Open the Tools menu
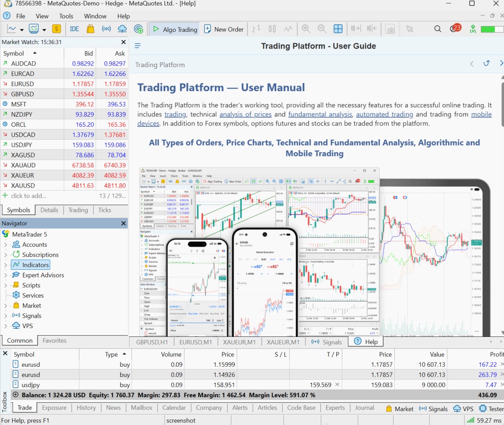This screenshot has width=504, height=425. tap(66, 16)
